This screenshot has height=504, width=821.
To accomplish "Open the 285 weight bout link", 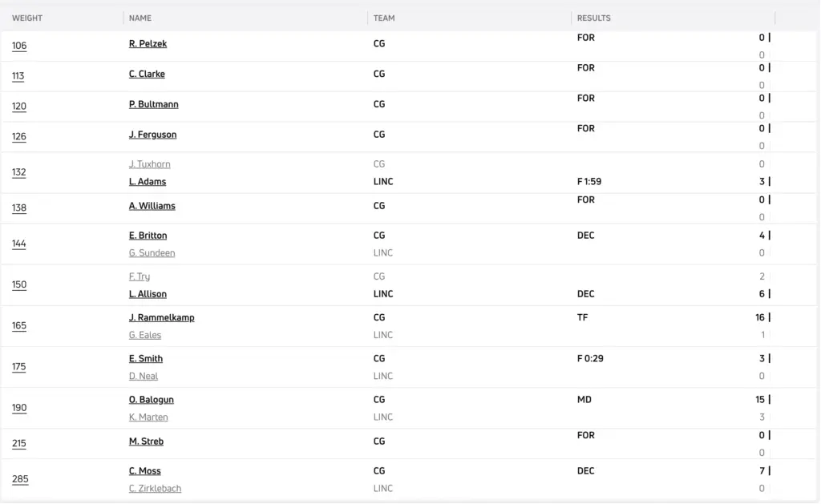I will click(20, 479).
